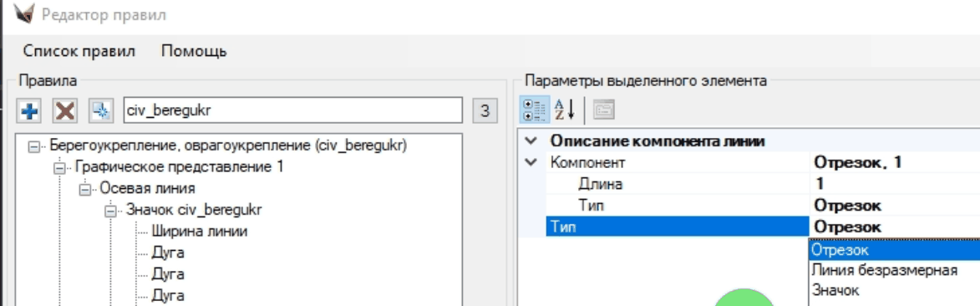Collapse the Осевая линия node
The height and width of the screenshot is (306, 980).
click(85, 189)
